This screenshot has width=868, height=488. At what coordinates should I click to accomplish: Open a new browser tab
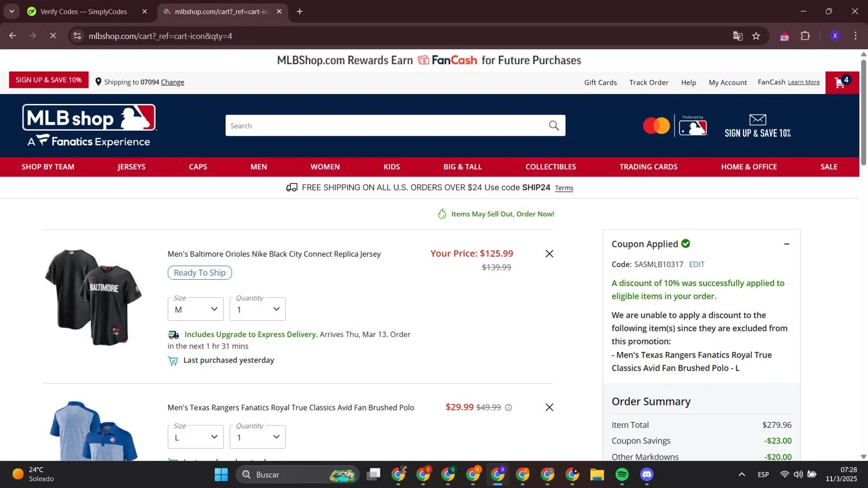(x=300, y=12)
